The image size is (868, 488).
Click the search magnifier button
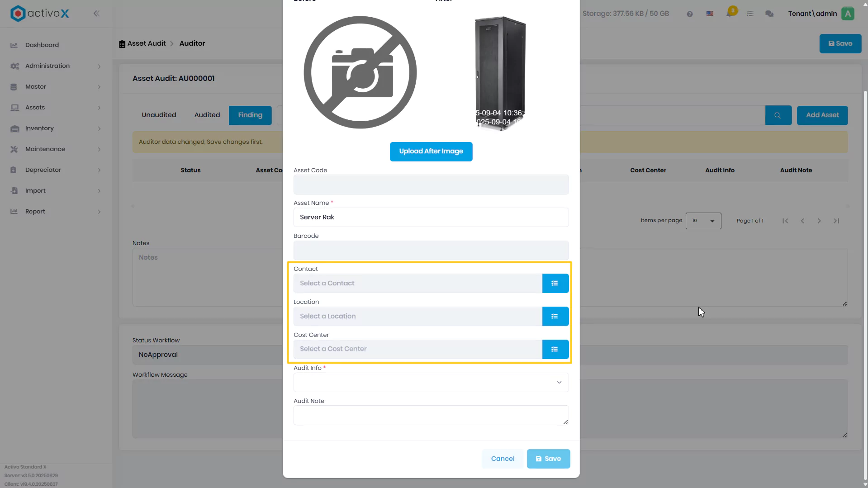778,115
